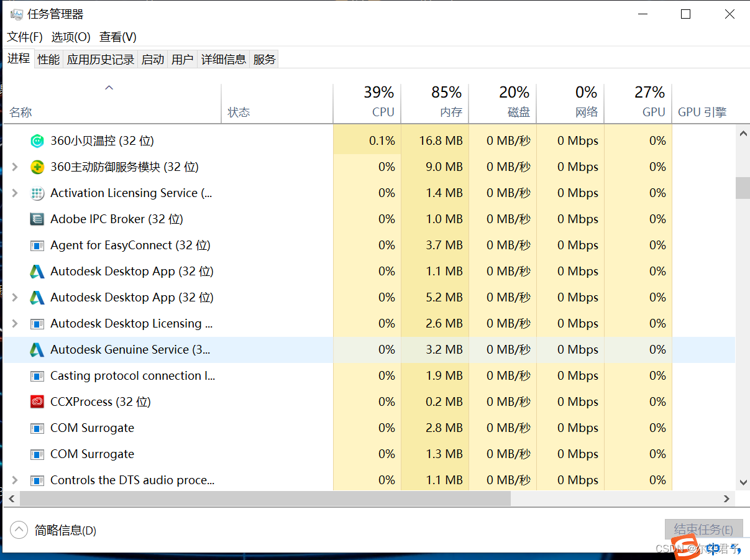Open the 选项(O) menu

(71, 37)
